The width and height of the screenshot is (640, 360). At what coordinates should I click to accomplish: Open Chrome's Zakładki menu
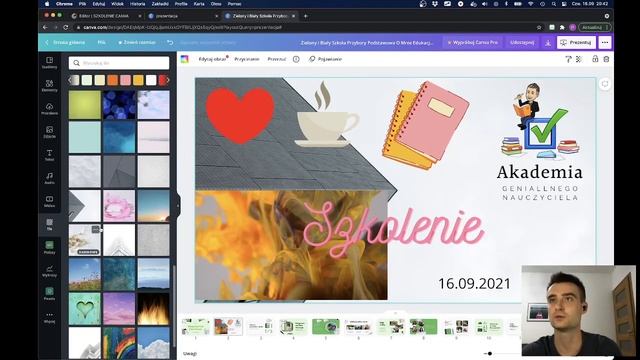click(160, 4)
